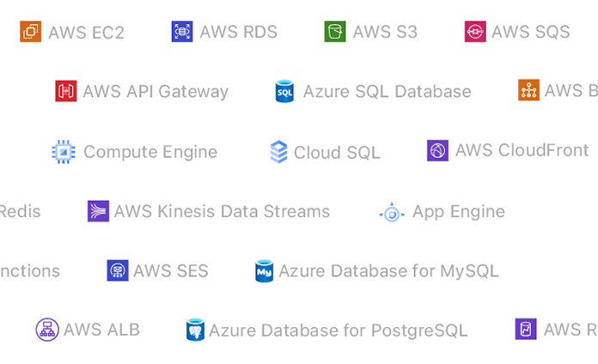Click the Azure Database for MySQL icon

265,271
